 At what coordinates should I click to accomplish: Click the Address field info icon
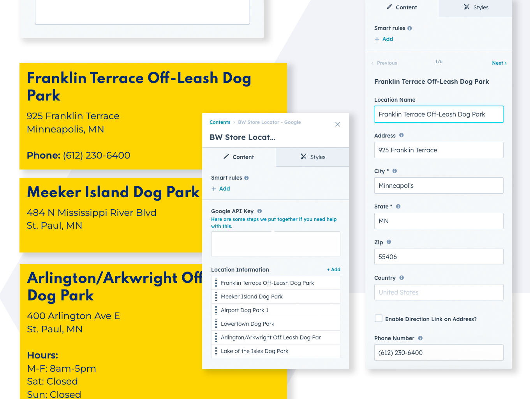coord(401,136)
